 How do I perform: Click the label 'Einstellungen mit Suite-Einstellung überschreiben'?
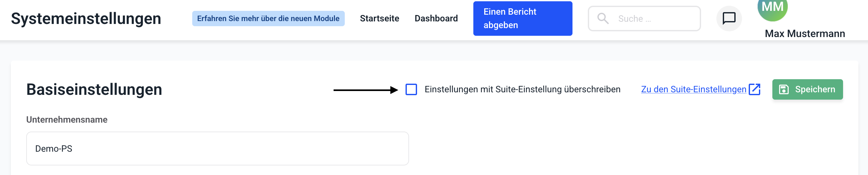(x=522, y=89)
